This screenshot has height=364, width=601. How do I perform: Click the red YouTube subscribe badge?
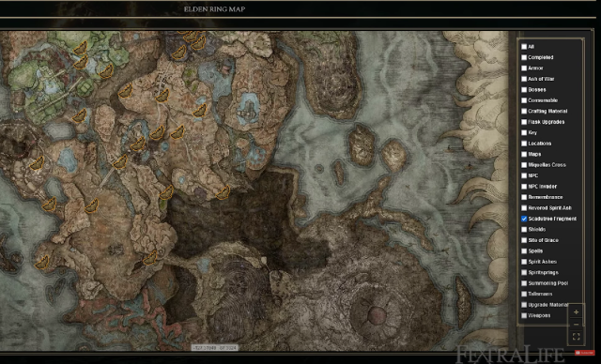point(584,353)
